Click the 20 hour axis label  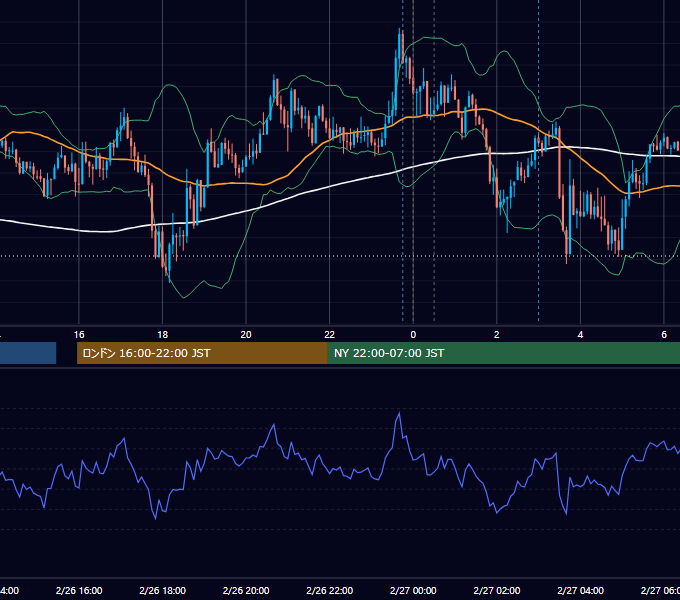[246, 335]
